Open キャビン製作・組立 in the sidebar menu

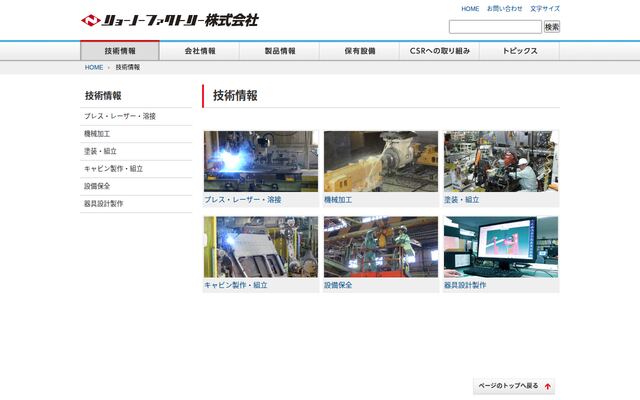136,169
